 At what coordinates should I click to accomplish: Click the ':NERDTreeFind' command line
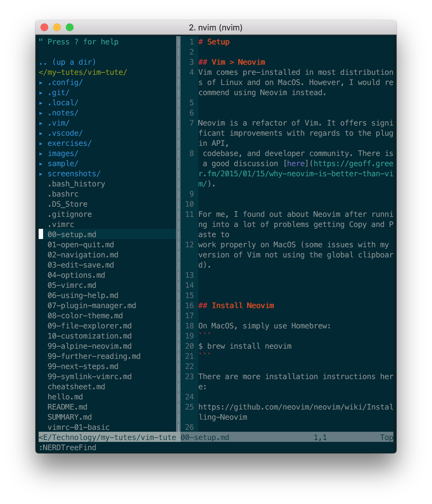click(67, 448)
